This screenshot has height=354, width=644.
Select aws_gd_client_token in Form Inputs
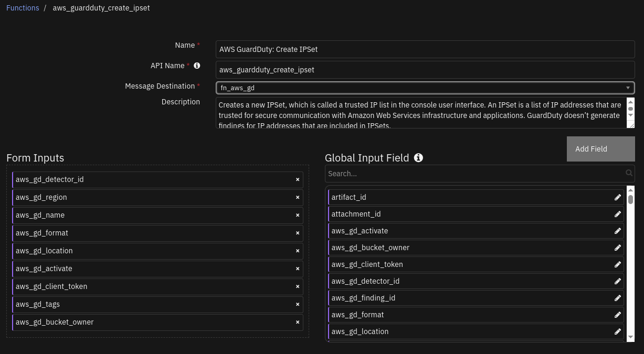[x=157, y=286]
